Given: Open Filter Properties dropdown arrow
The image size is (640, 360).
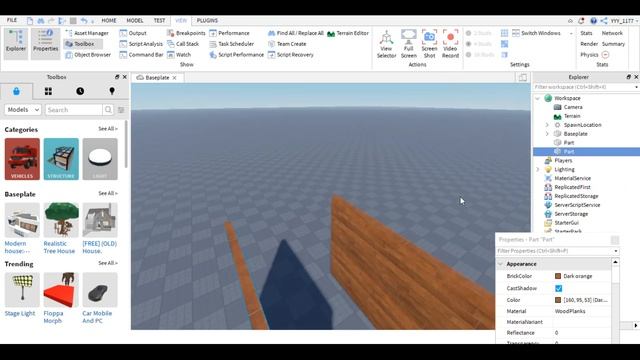Looking at the screenshot, I should 616,251.
